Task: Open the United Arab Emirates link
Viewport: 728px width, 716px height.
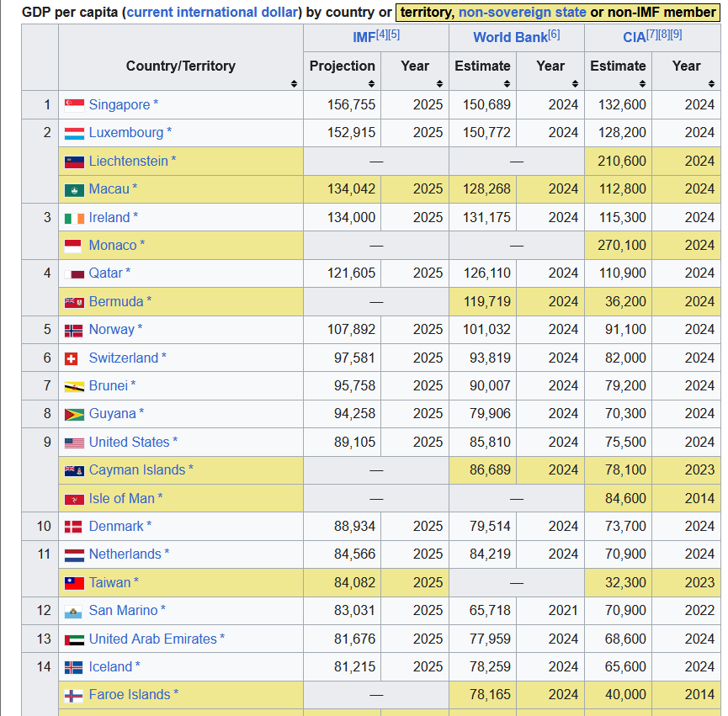Action: [152, 639]
